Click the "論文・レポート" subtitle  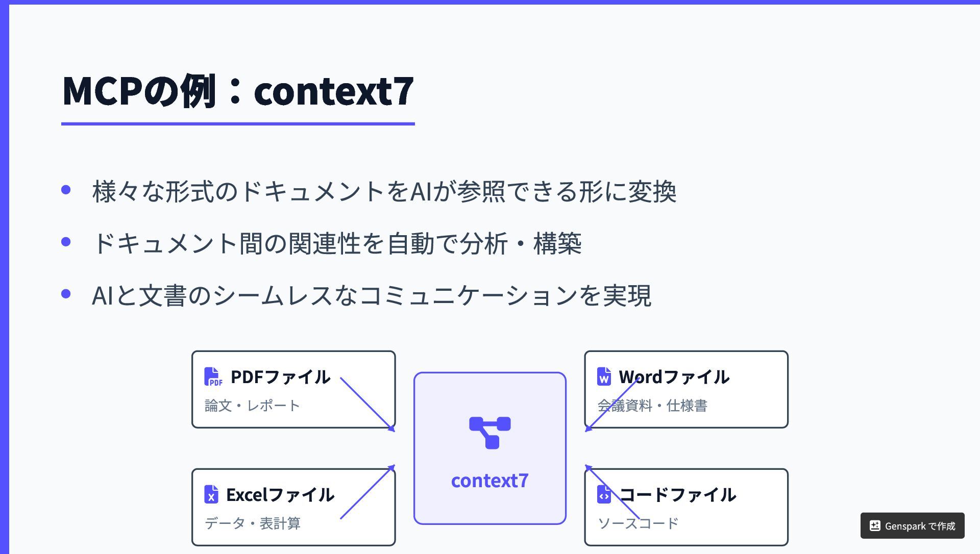pos(252,406)
